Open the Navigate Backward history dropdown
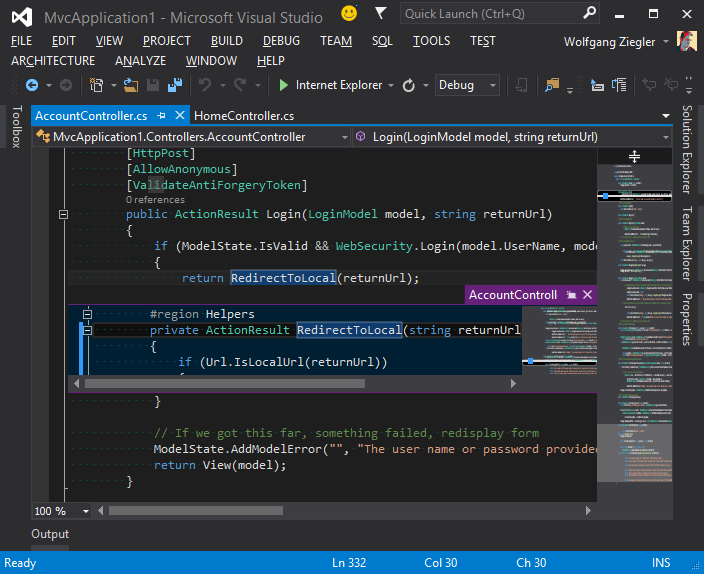This screenshot has width=704, height=574. (x=48, y=85)
